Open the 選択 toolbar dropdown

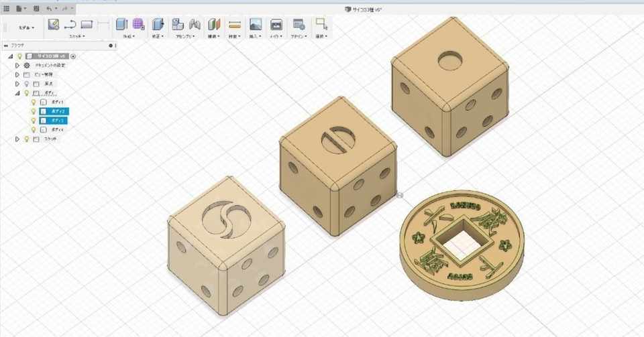[321, 36]
